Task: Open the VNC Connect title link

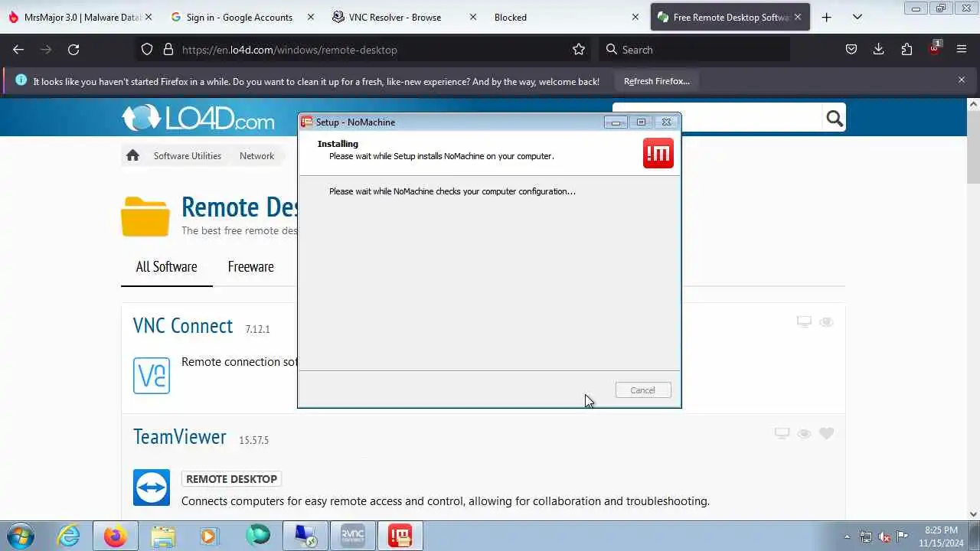Action: click(x=183, y=325)
